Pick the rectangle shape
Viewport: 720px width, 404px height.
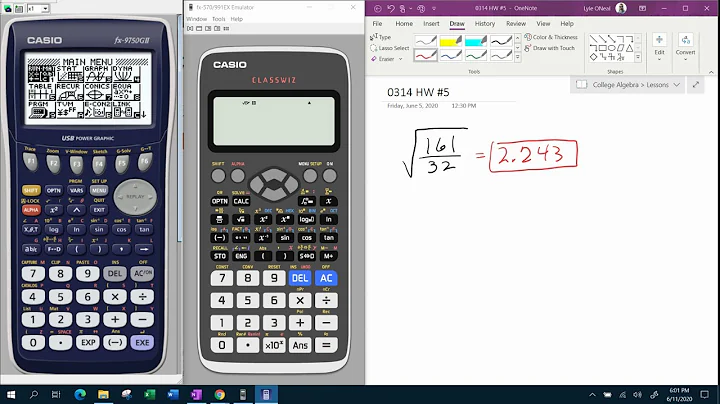coord(602,48)
